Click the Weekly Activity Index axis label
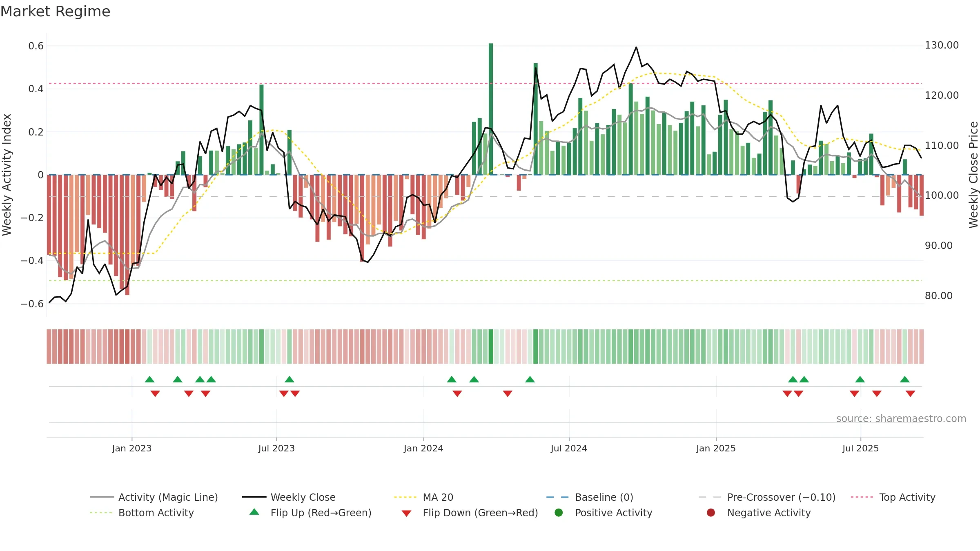Image resolution: width=980 pixels, height=551 pixels. pyautogui.click(x=7, y=175)
